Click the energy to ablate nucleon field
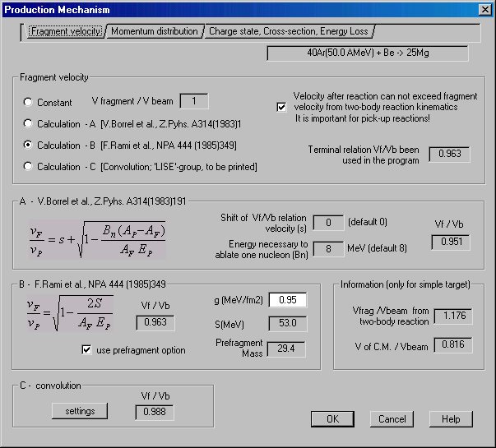 click(x=328, y=247)
